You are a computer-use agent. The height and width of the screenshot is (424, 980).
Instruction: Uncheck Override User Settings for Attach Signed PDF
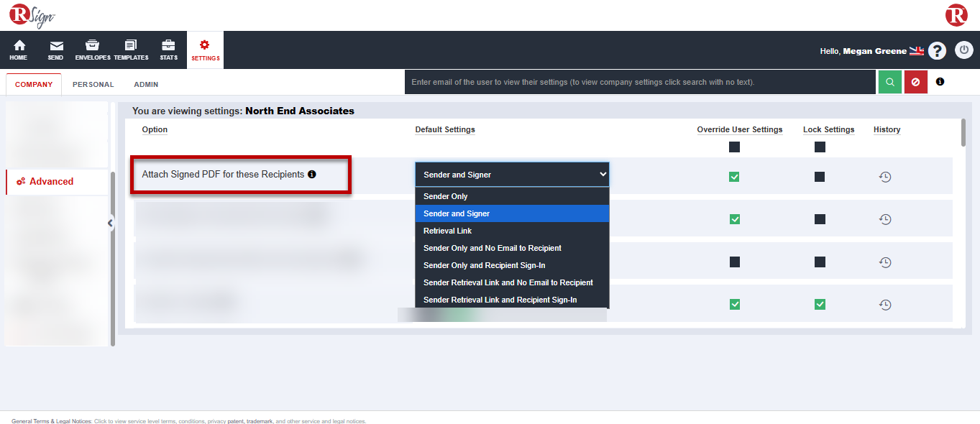[x=734, y=177]
